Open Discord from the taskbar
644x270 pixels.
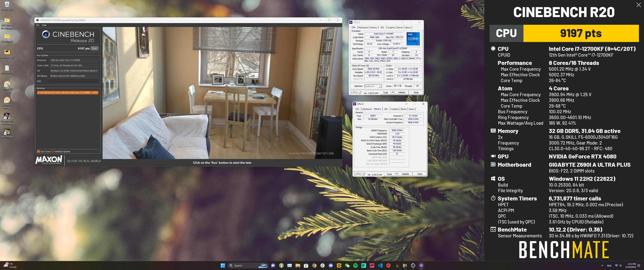point(331,265)
